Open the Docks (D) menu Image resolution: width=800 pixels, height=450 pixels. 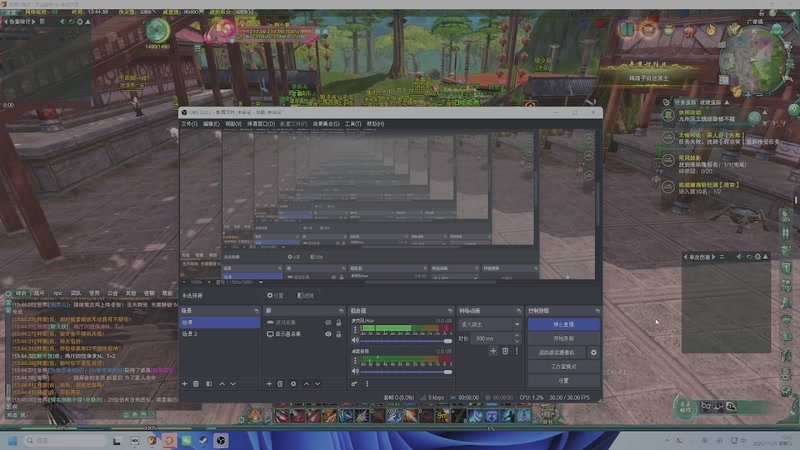(261, 124)
